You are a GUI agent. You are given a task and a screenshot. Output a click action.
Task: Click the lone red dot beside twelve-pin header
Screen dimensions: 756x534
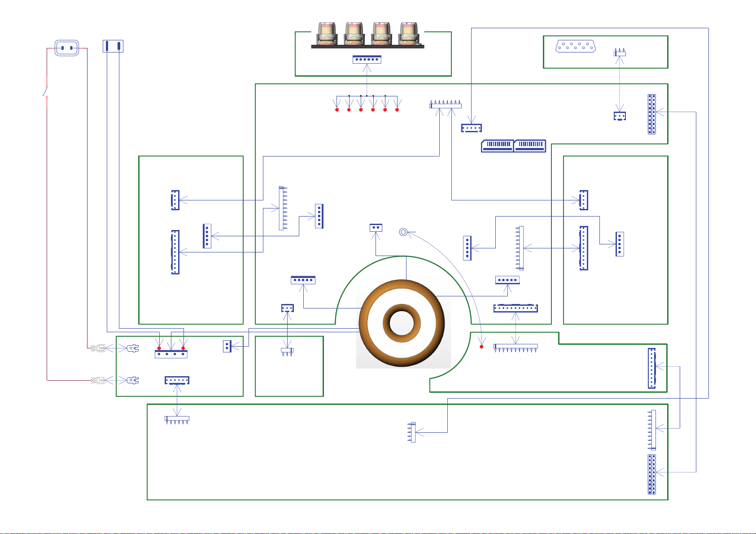(x=481, y=347)
